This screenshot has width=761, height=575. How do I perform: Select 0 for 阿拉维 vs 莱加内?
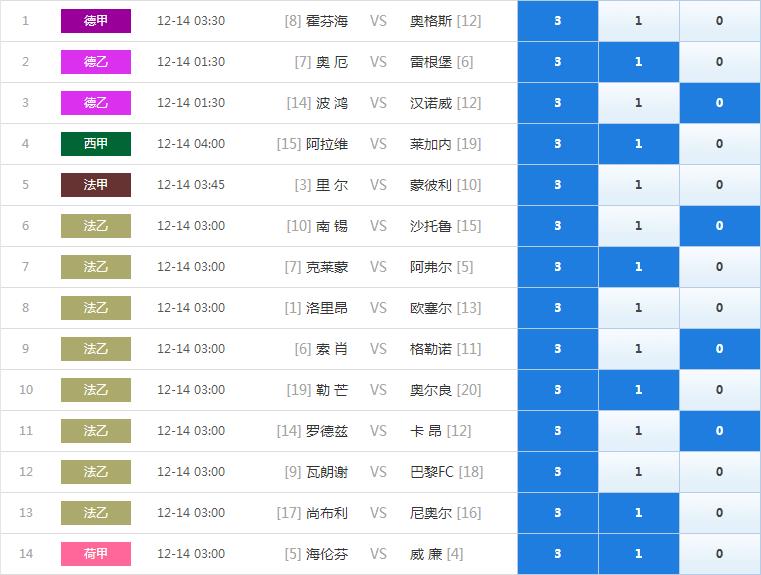point(720,144)
